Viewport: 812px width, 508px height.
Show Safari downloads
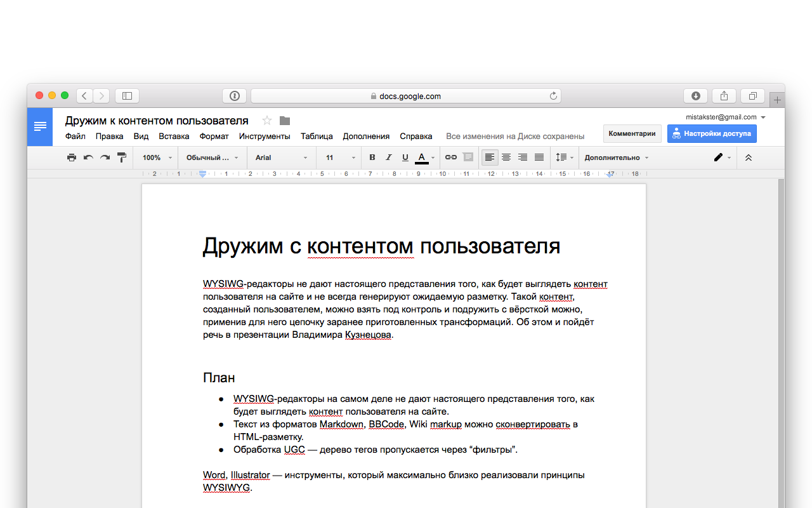coord(695,96)
